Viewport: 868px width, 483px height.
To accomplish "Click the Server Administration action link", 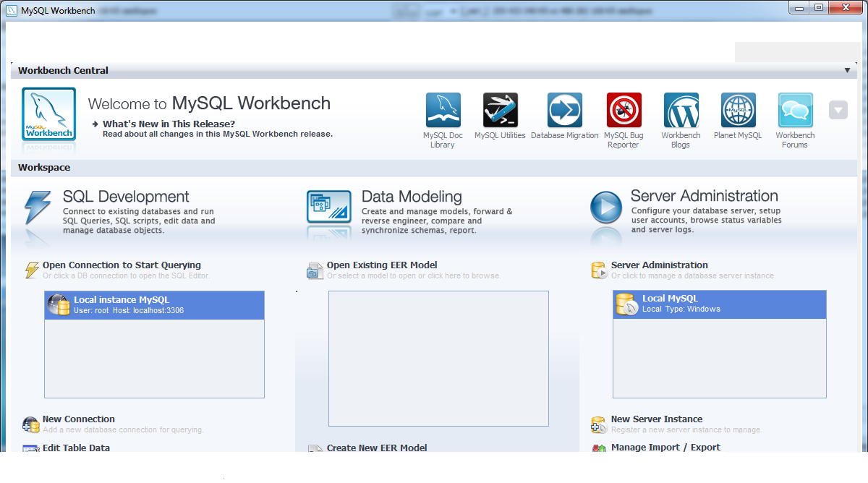I will (x=660, y=265).
